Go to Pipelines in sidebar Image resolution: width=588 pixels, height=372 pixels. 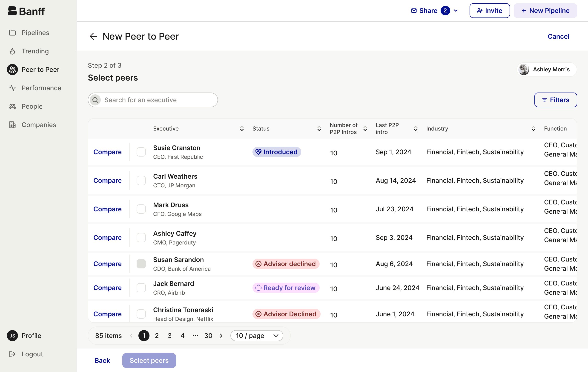pos(35,33)
